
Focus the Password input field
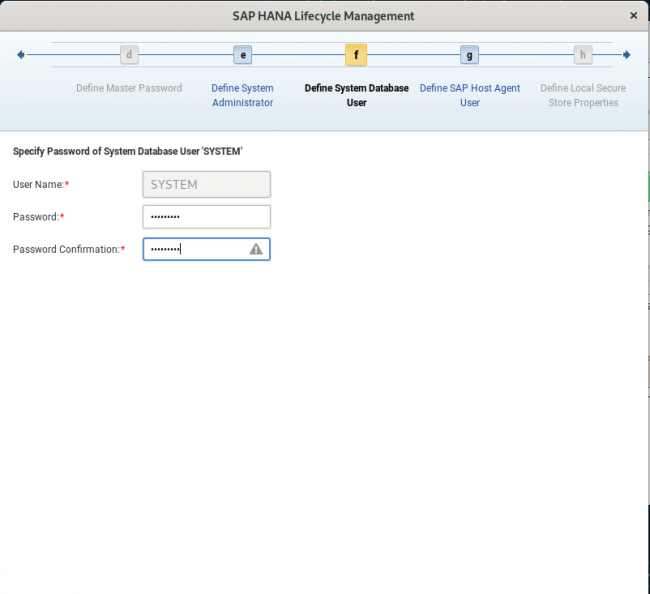[206, 217]
